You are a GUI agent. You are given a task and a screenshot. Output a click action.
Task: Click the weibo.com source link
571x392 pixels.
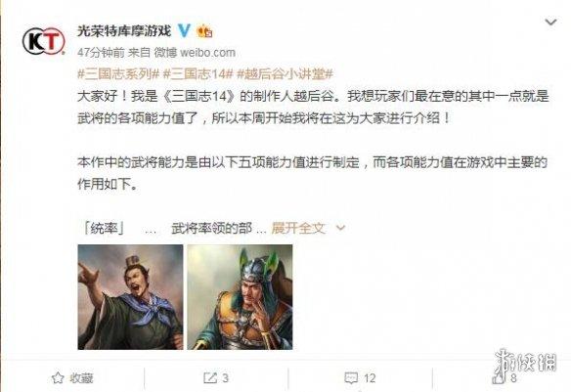(207, 53)
